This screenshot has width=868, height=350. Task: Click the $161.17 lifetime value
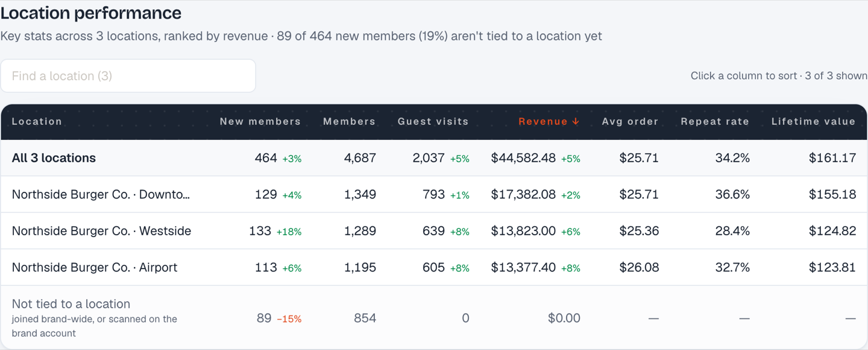click(832, 158)
